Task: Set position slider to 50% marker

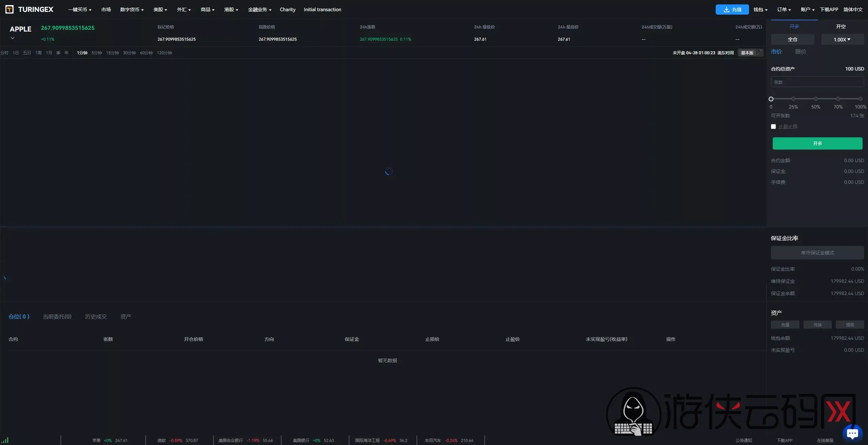Action: click(816, 99)
